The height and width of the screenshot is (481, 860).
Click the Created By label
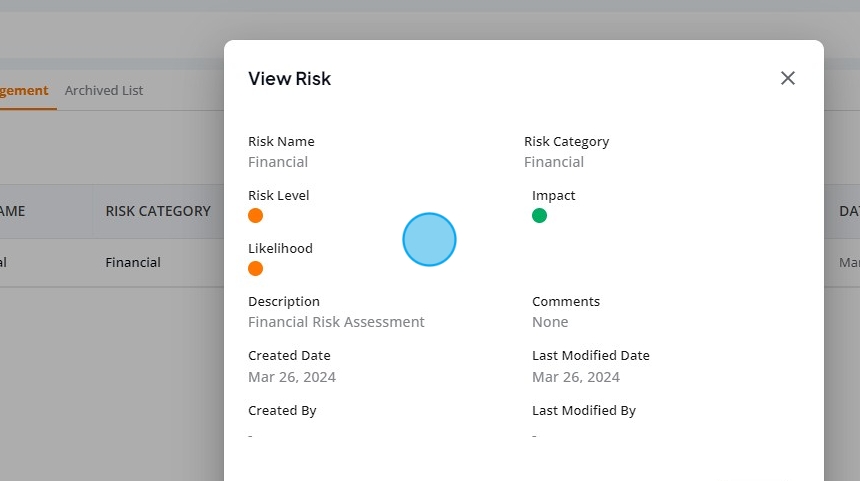click(x=282, y=411)
